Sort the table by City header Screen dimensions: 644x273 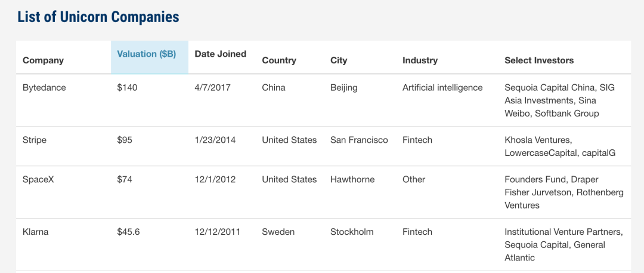pos(339,60)
